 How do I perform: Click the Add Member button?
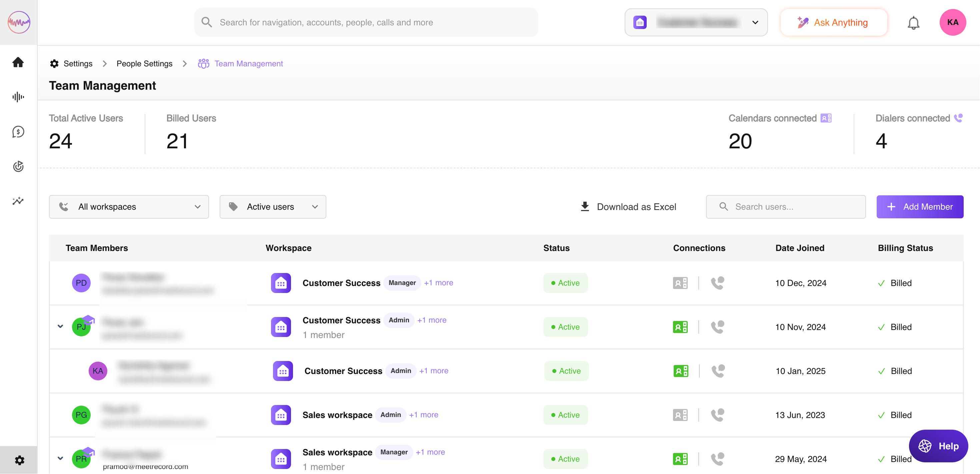pos(920,207)
